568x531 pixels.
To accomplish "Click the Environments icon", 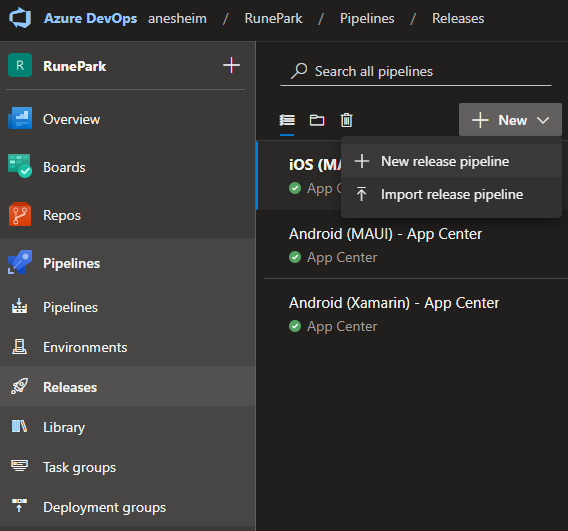I will (20, 347).
